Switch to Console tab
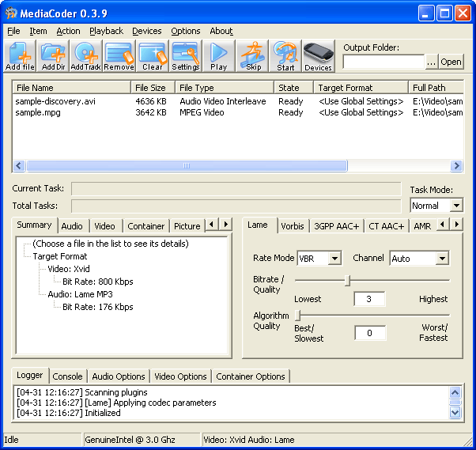476x450 pixels. 67,376
